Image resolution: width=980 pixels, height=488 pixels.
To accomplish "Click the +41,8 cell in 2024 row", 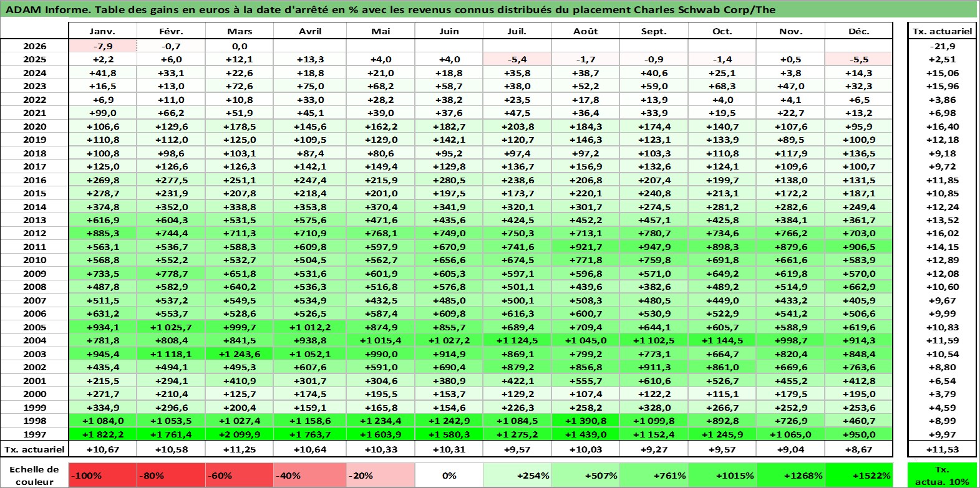I will coord(102,73).
